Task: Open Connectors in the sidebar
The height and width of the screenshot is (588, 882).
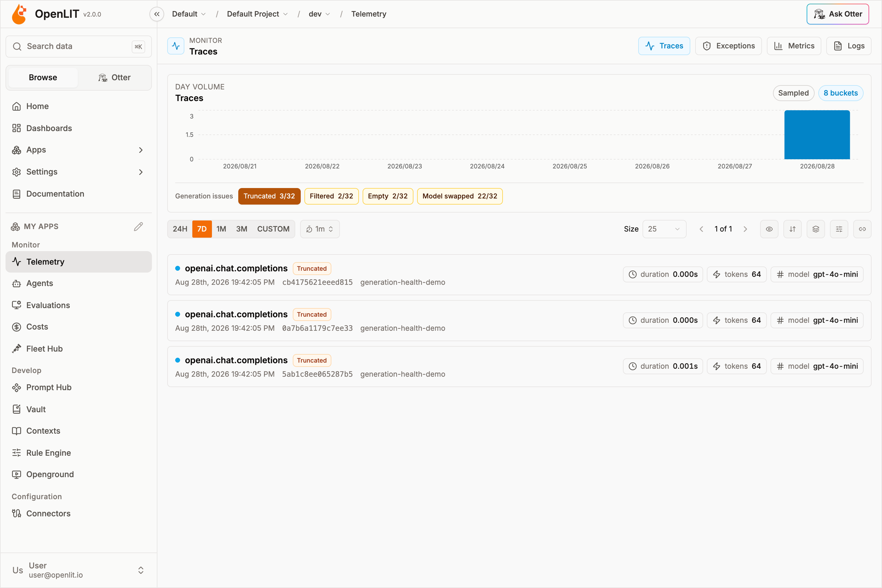Action: [79, 513]
